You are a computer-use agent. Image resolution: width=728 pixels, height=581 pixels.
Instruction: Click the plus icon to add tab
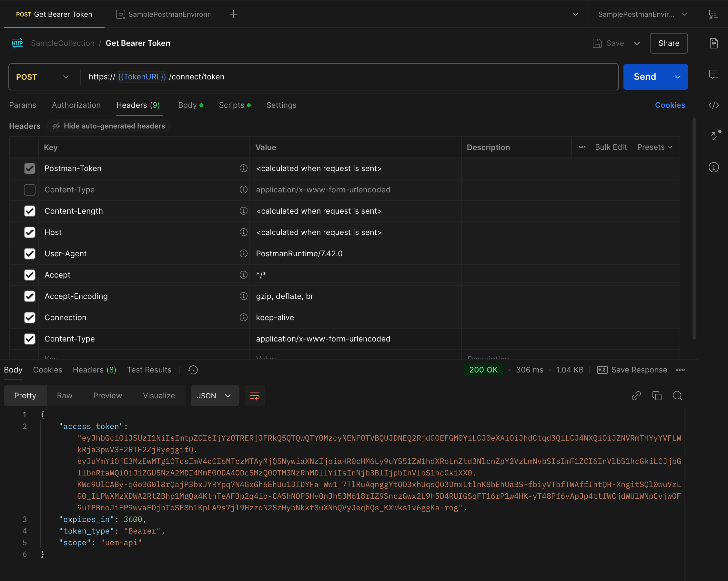point(233,14)
